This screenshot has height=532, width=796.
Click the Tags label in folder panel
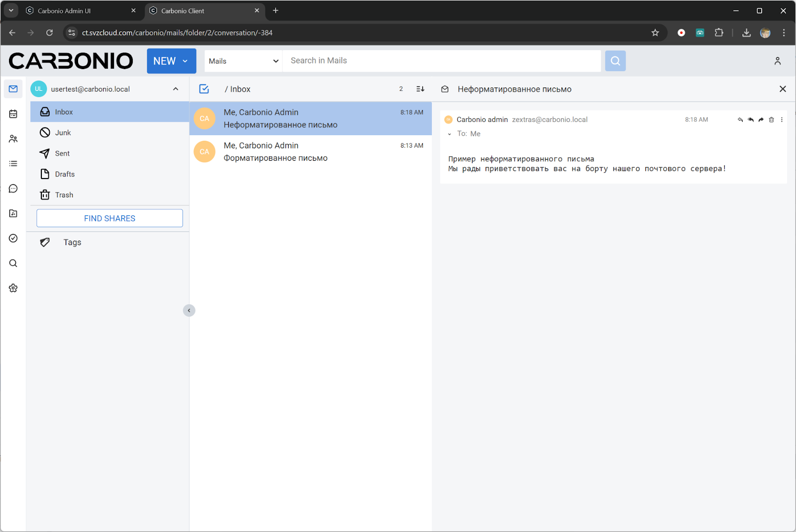tap(72, 242)
